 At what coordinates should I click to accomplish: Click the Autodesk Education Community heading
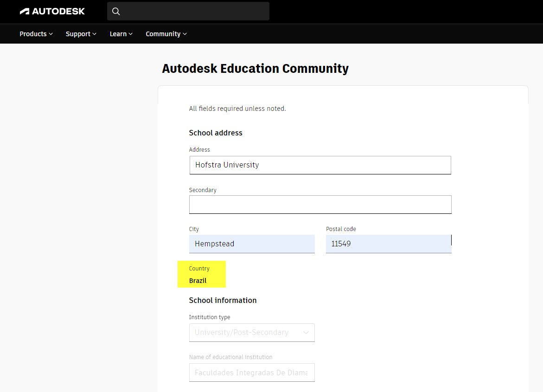[255, 69]
